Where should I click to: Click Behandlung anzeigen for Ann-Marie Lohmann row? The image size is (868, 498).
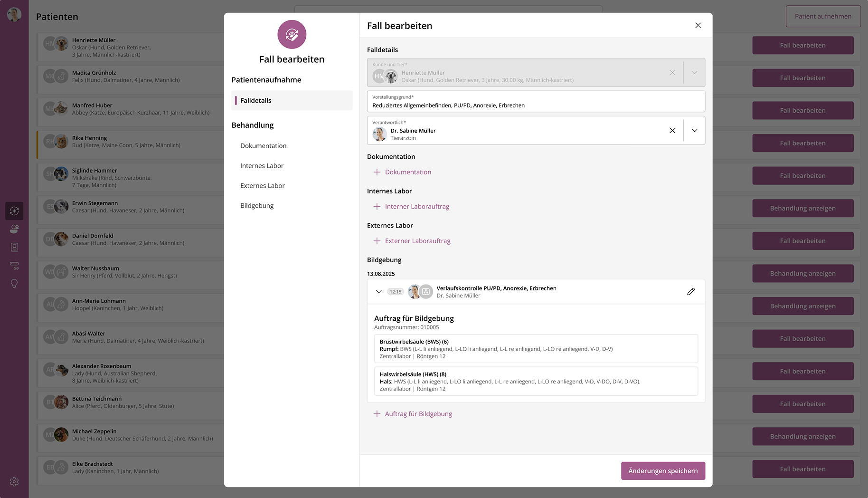[802, 306]
